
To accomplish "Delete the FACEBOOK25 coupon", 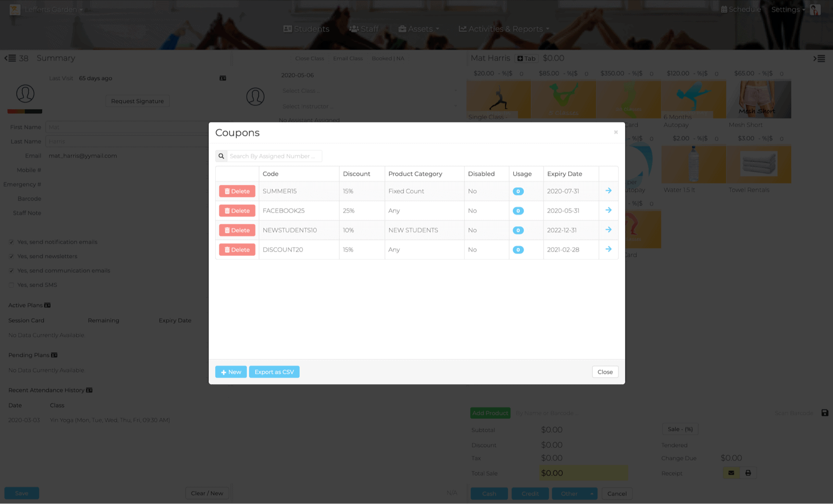I will 237,210.
